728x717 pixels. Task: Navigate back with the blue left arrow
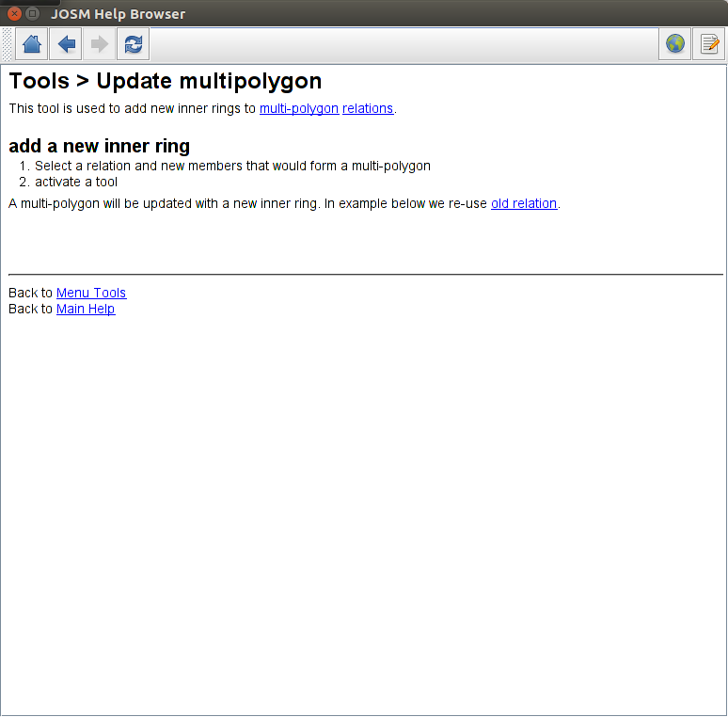point(66,44)
